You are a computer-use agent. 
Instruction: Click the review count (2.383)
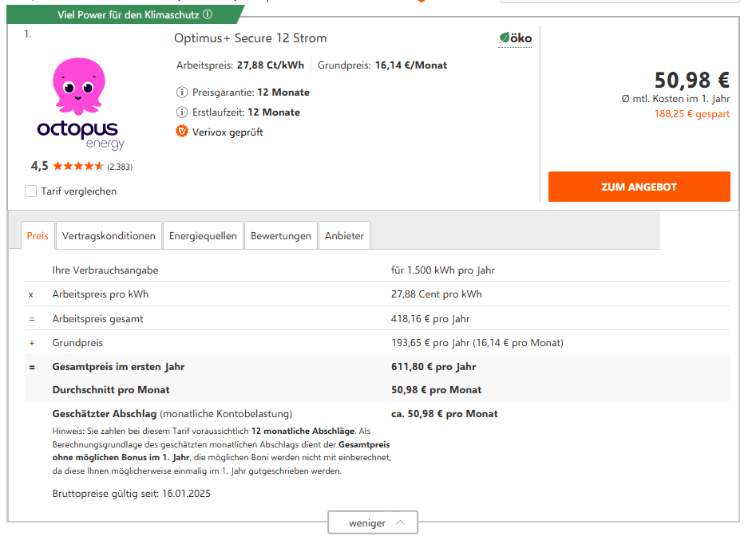pyautogui.click(x=120, y=167)
